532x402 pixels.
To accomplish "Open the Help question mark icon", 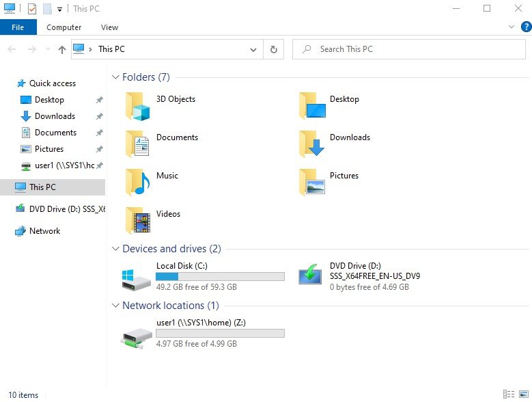I will point(526,27).
